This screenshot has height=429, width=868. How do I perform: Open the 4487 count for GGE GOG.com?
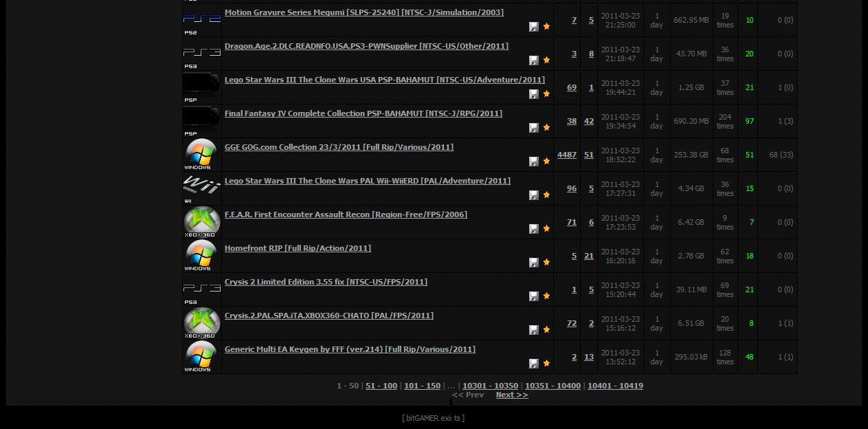pos(567,155)
